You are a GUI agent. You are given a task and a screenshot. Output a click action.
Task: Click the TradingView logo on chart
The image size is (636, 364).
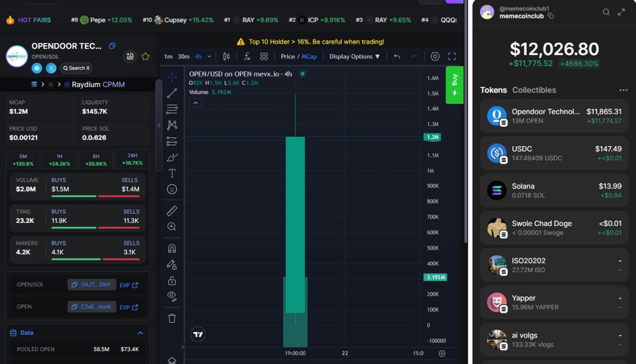198,334
